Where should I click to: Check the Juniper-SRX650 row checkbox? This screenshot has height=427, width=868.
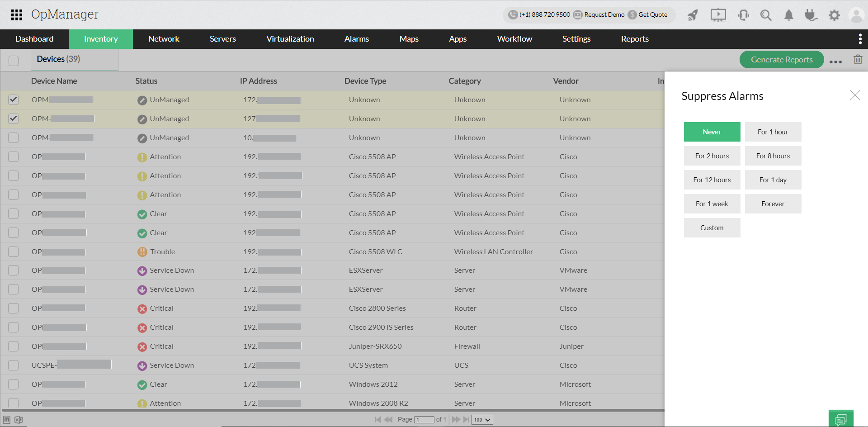[x=14, y=346]
